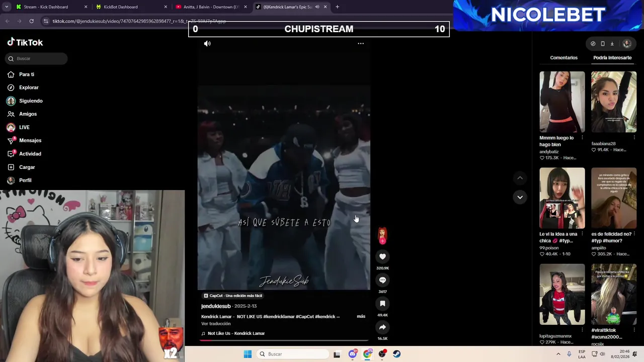Click the phone app icon in top-right pill

point(602,44)
